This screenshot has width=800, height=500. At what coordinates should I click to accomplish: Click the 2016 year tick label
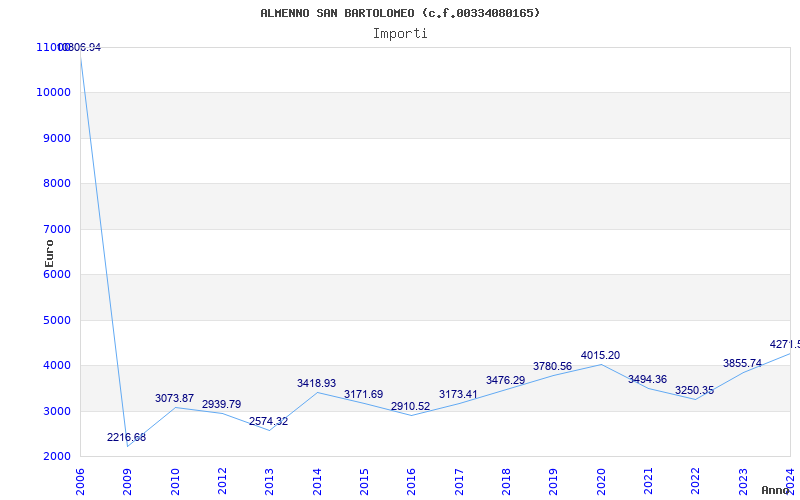tap(411, 482)
